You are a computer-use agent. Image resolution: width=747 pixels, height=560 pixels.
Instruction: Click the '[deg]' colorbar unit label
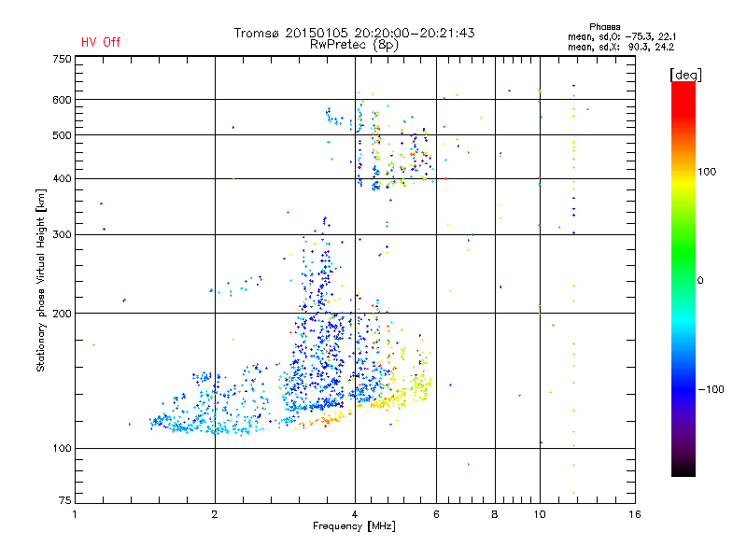click(x=685, y=75)
